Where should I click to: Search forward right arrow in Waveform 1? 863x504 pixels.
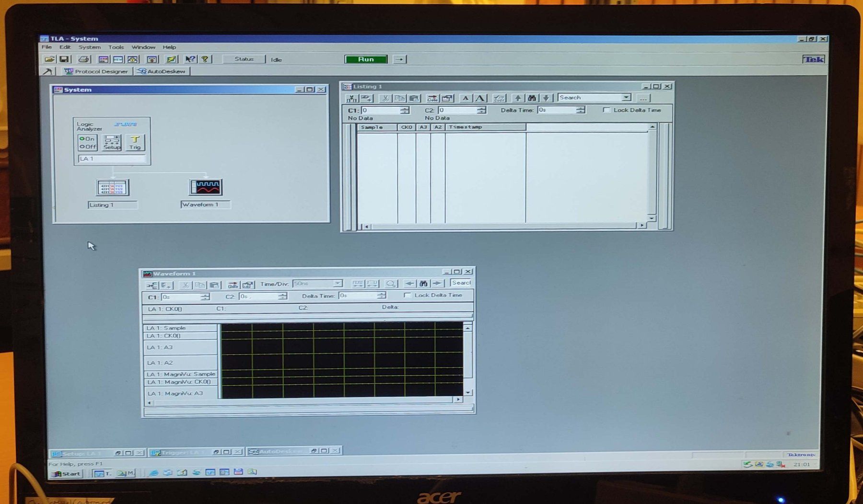(x=437, y=284)
